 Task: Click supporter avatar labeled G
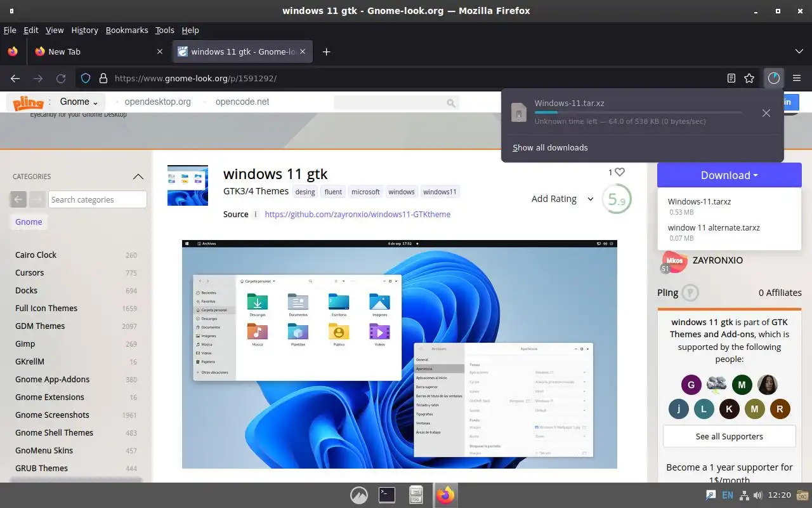[x=691, y=384]
